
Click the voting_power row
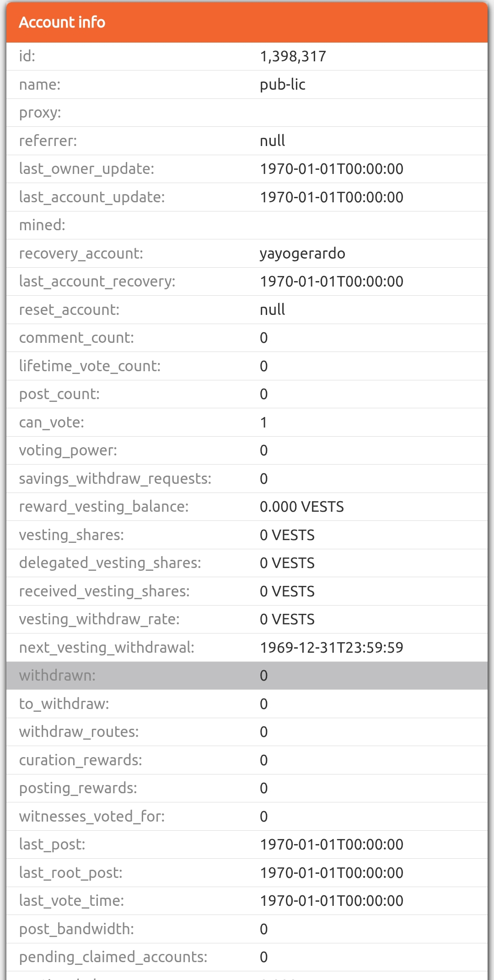247,450
